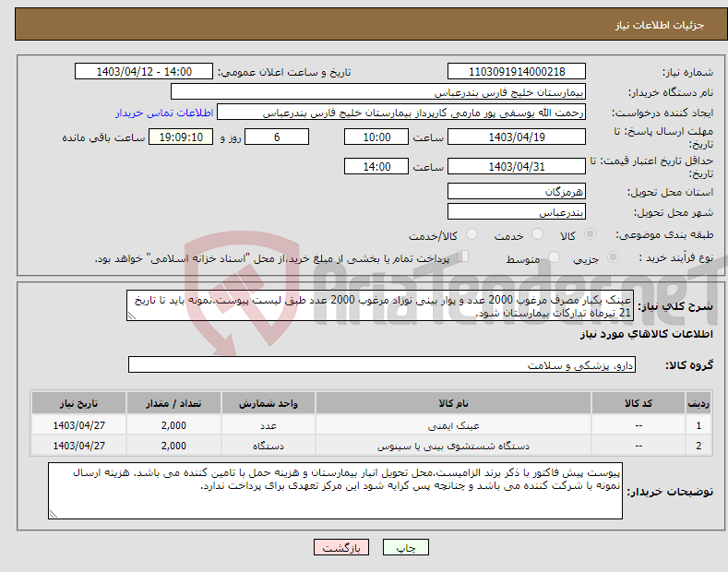Click the واحد شمارش column header
The image size is (728, 572).
[x=269, y=403]
